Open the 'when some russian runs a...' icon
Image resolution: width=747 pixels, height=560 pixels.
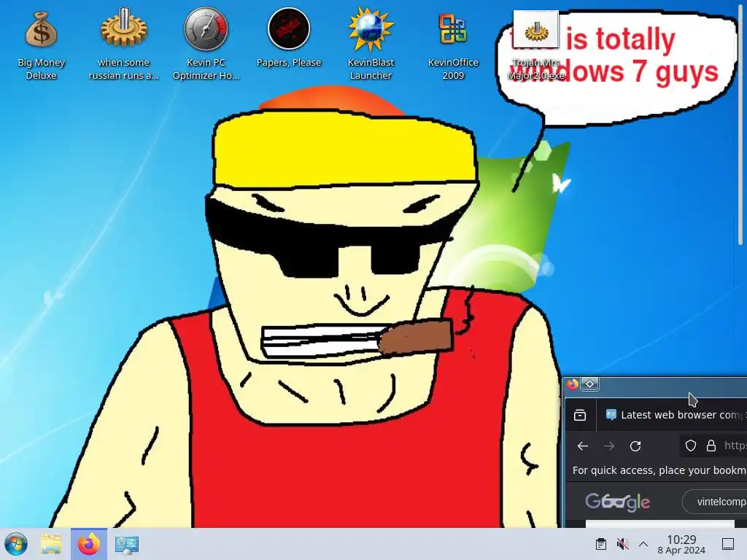[x=123, y=45]
